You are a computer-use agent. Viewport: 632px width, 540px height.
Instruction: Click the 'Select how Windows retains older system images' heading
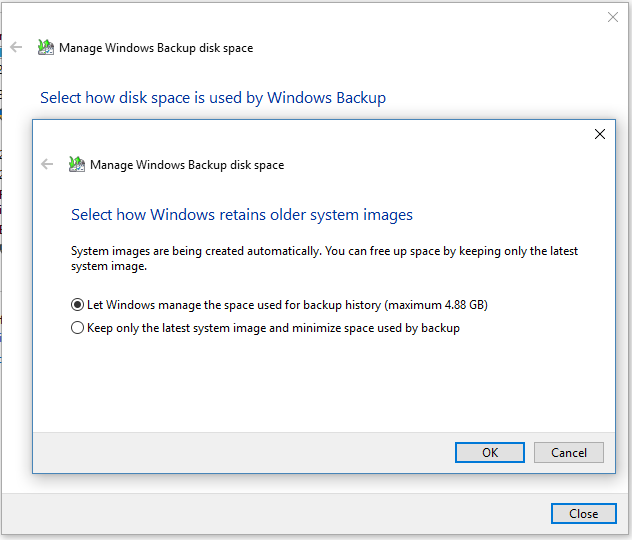click(242, 215)
